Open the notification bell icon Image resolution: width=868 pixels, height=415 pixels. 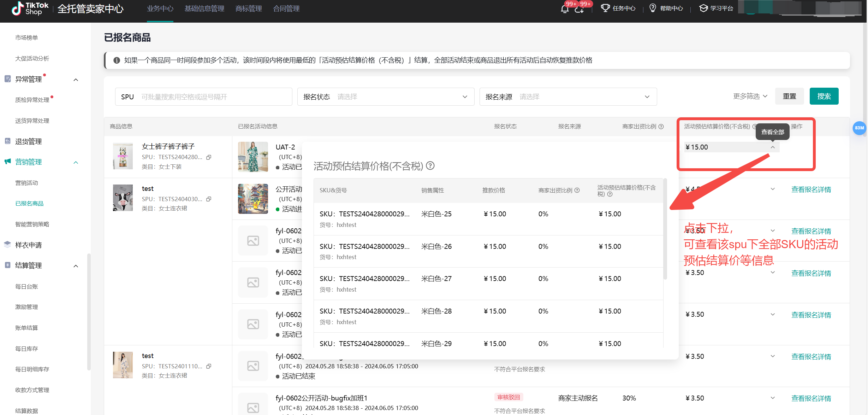(564, 9)
